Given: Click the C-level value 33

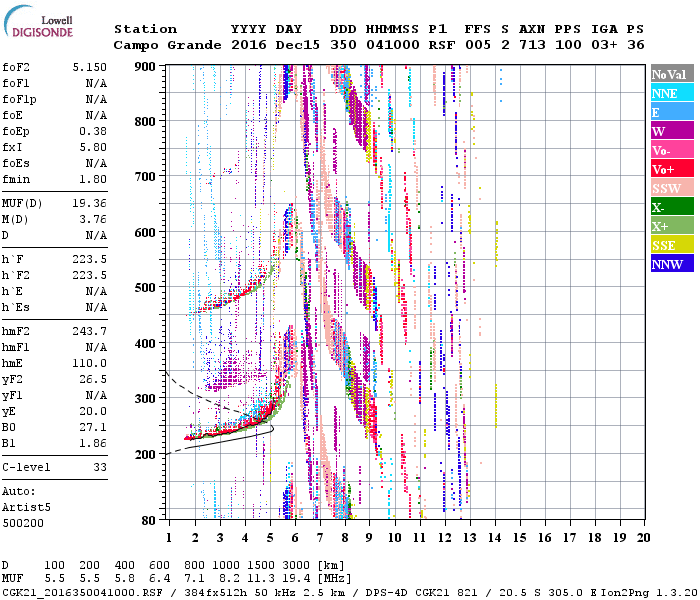Looking at the screenshot, I should [x=100, y=467].
